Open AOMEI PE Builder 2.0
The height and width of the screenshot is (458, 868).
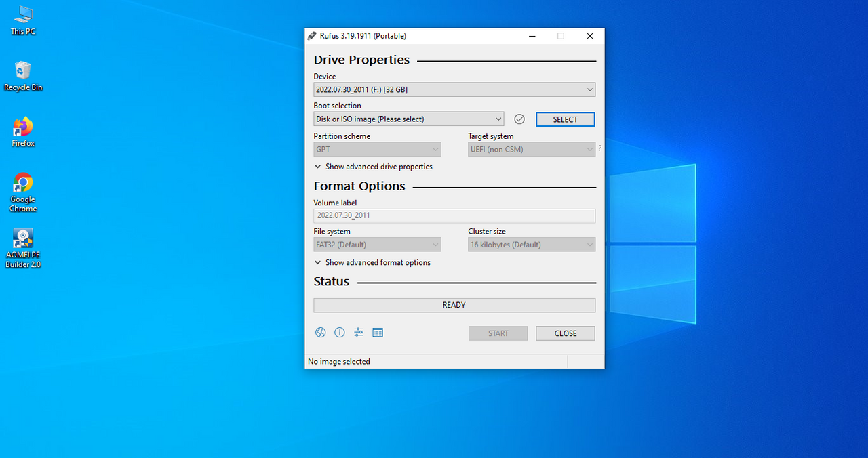coord(22,239)
